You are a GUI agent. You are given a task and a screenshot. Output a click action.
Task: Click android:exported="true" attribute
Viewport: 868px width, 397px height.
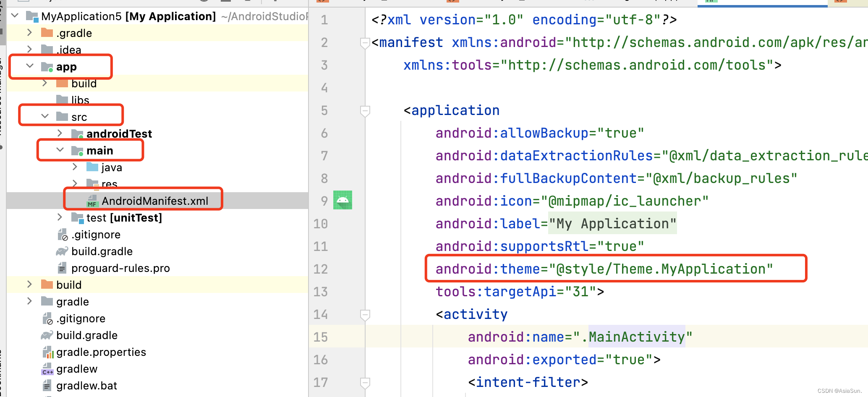[560, 360]
